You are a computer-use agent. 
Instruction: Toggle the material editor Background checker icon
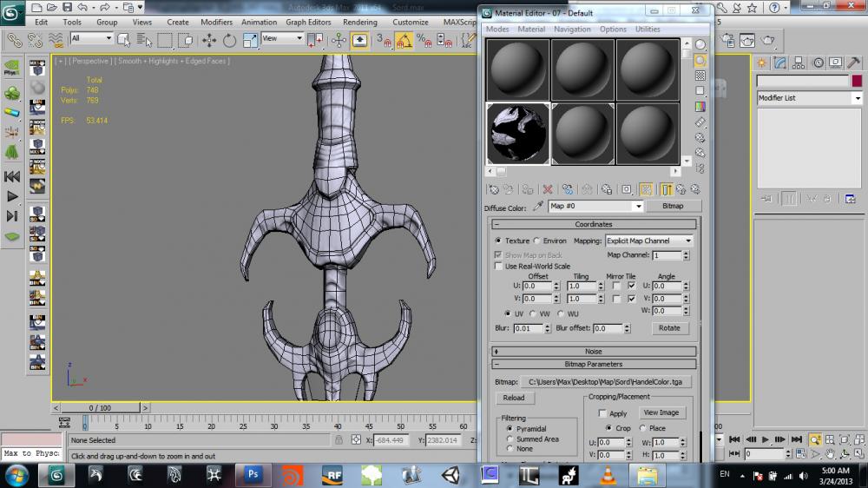pyautogui.click(x=700, y=76)
